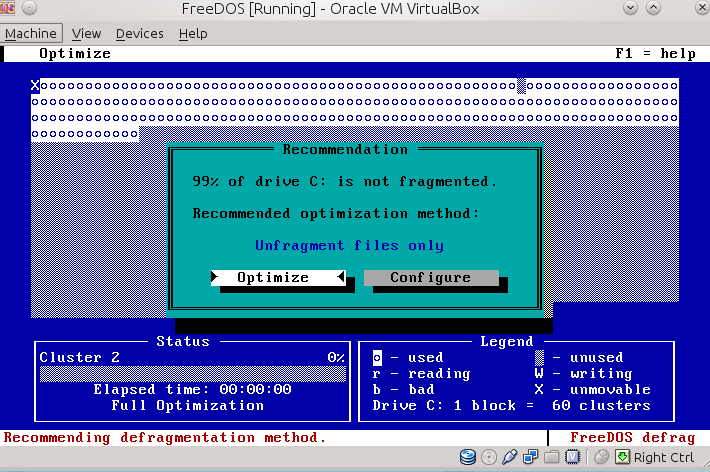Click the unused shaded block in the top map row

pyautogui.click(x=521, y=86)
